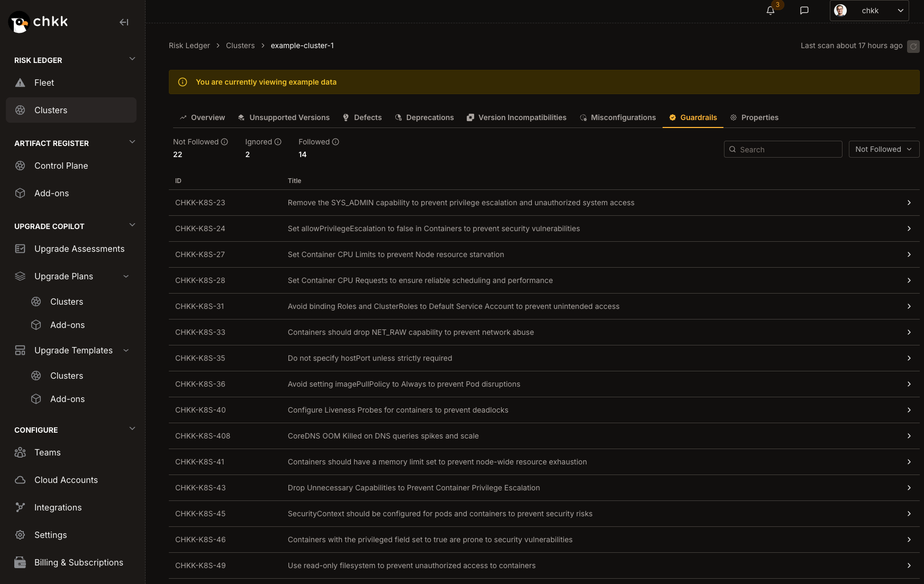Open the Not Followed filter dropdown

pos(884,149)
